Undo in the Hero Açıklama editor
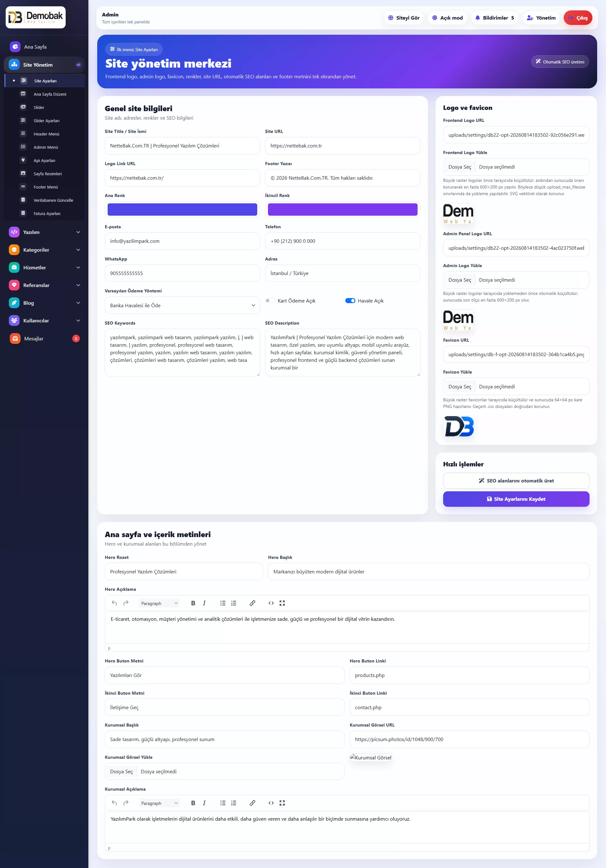The height and width of the screenshot is (868, 606). point(114,603)
